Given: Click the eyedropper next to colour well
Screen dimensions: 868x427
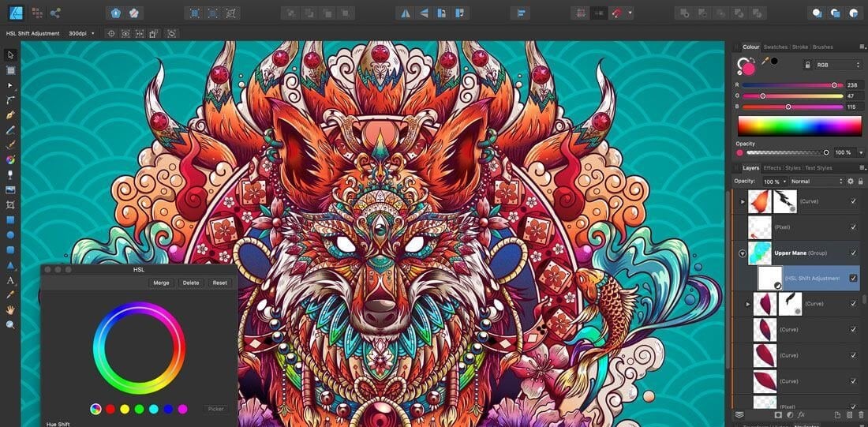Looking at the screenshot, I should click(765, 62).
